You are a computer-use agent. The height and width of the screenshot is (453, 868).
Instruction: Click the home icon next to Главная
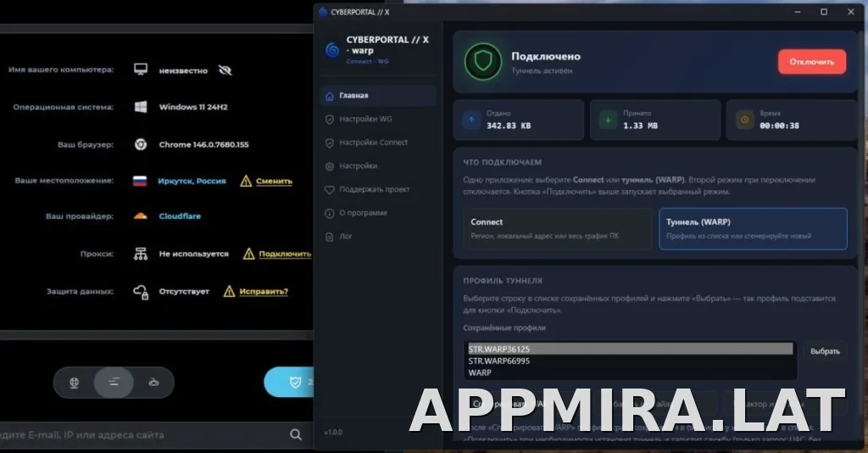330,96
